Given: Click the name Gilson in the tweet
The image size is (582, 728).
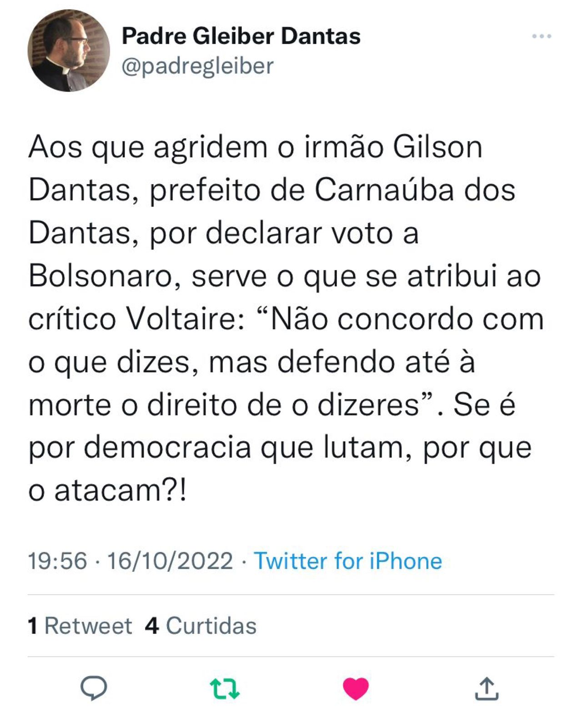Looking at the screenshot, I should point(437,147).
